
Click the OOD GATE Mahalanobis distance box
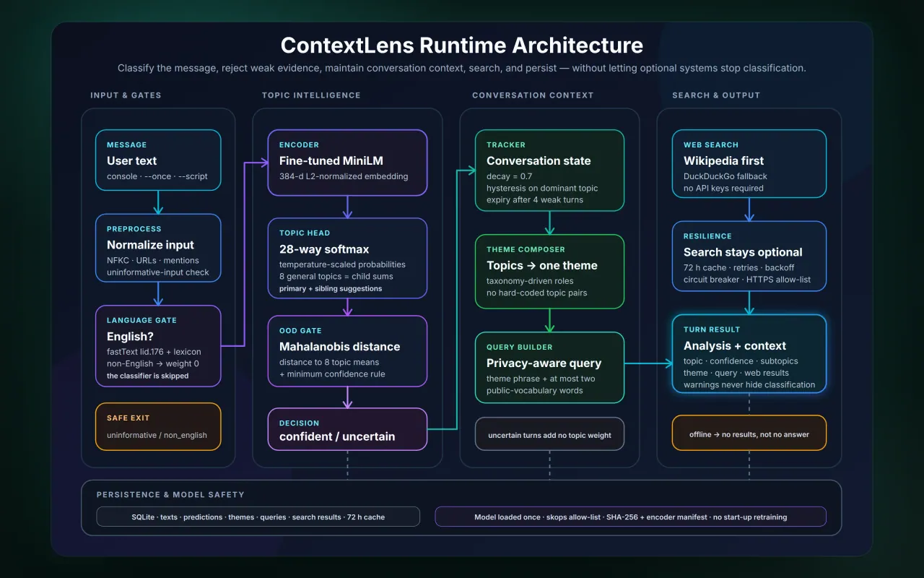click(347, 351)
